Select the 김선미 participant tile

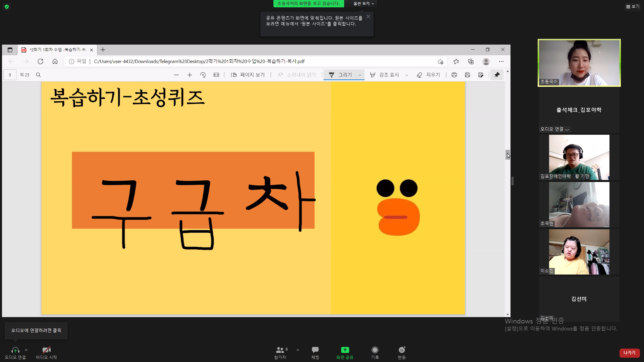tap(579, 299)
